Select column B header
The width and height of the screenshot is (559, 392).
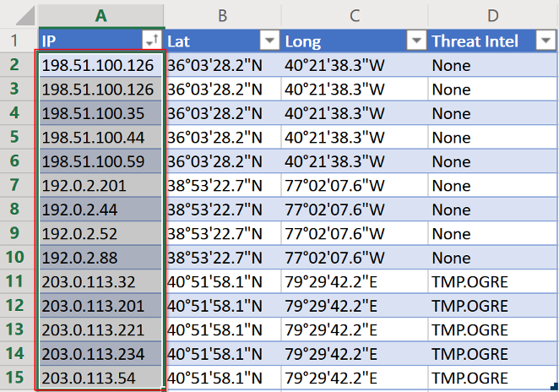(223, 15)
